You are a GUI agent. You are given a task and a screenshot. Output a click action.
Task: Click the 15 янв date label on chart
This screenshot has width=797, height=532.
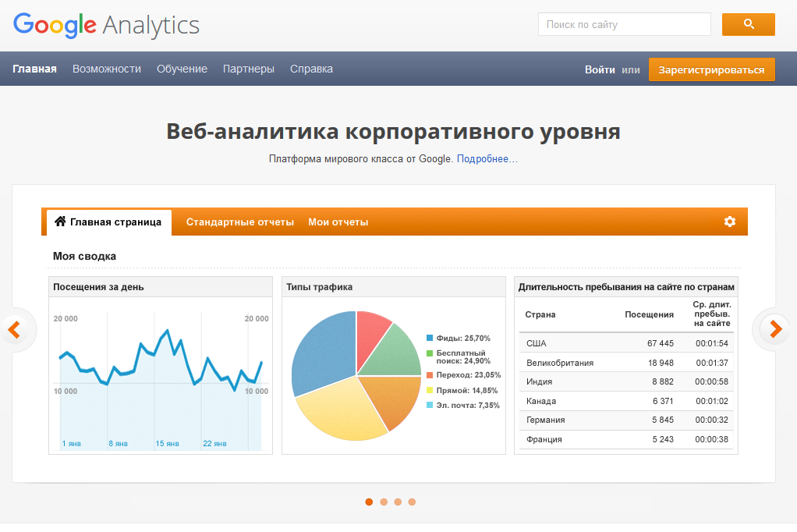tap(167, 444)
